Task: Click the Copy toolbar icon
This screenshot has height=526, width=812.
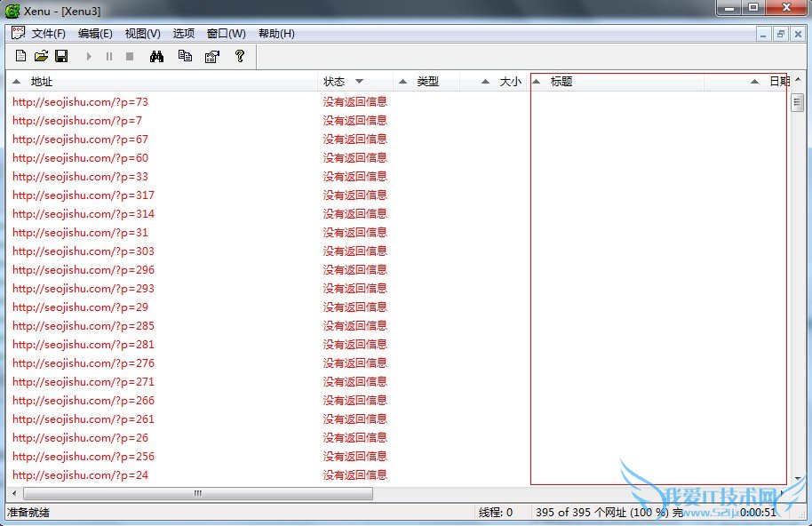Action: coord(185,56)
